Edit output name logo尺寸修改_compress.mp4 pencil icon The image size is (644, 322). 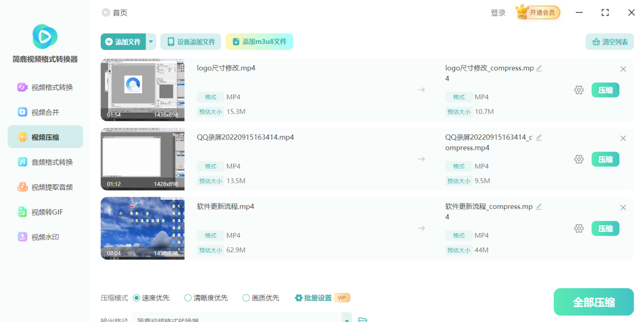point(539,68)
